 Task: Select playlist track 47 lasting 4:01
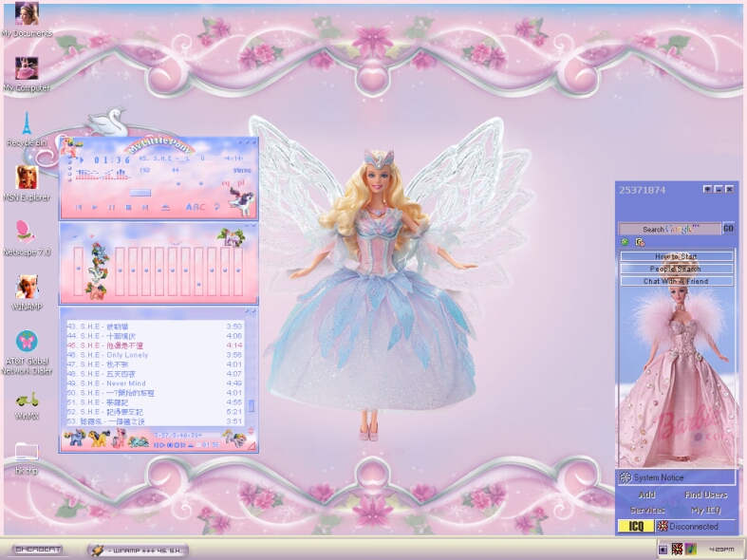click(x=155, y=364)
